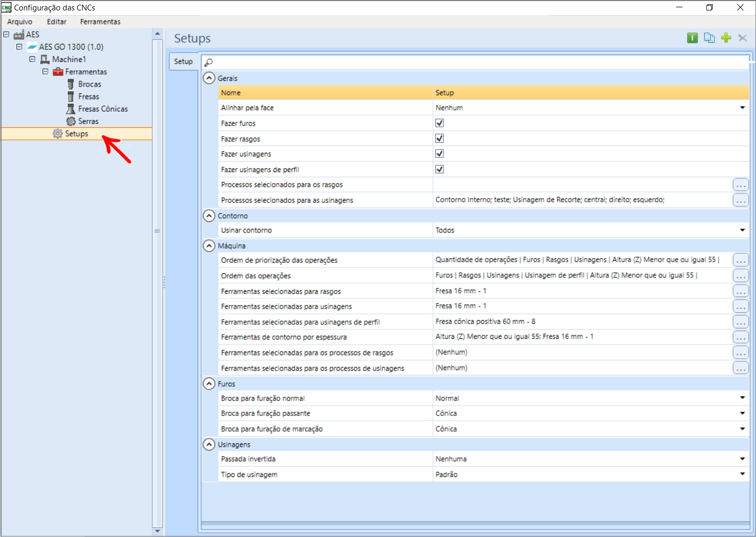Open the Usinar contorno dropdown

(x=742, y=230)
